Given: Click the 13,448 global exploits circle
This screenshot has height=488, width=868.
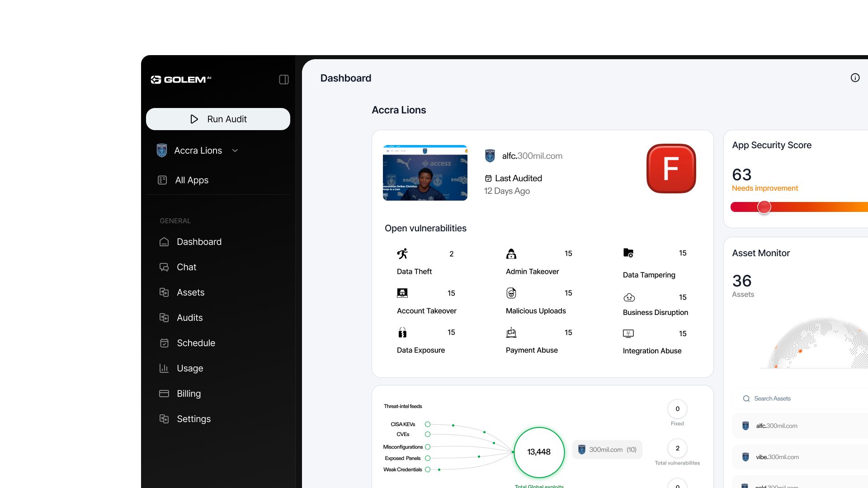Looking at the screenshot, I should point(539,452).
